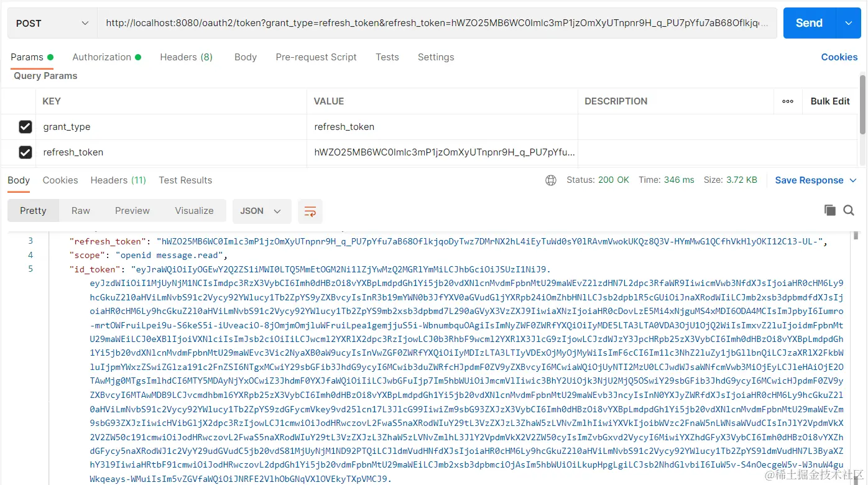
Task: Expand the Send button dropdown arrow
Action: [849, 23]
